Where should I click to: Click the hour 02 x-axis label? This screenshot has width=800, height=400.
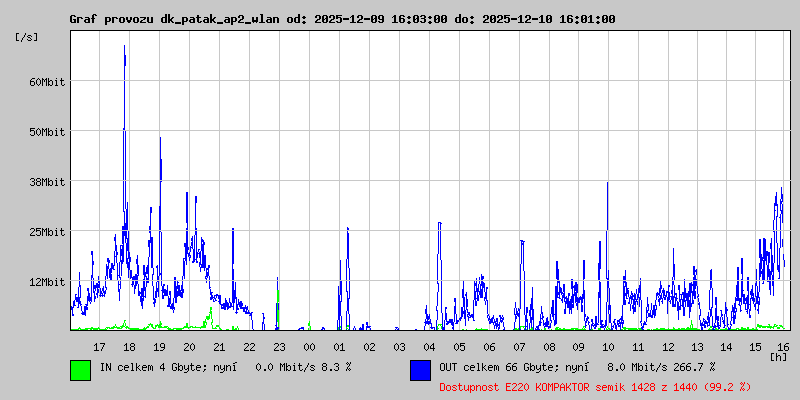point(369,347)
